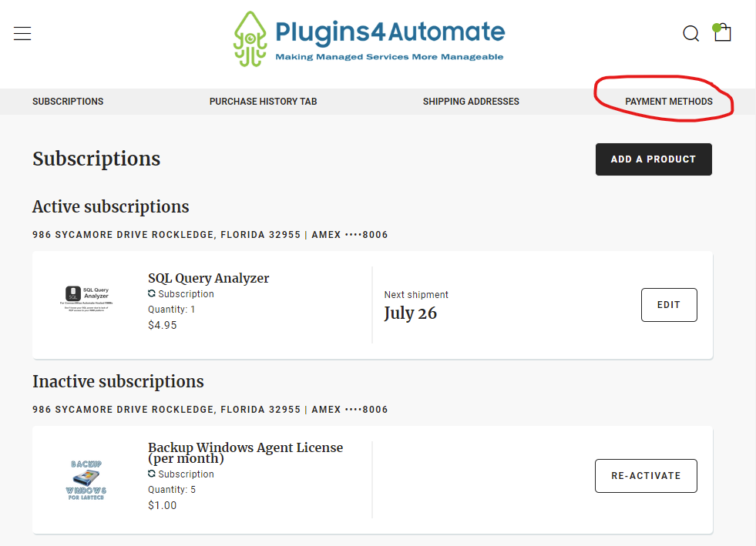
Task: Click the SQL Query Analyzer subscription refresh icon
Action: click(x=151, y=293)
